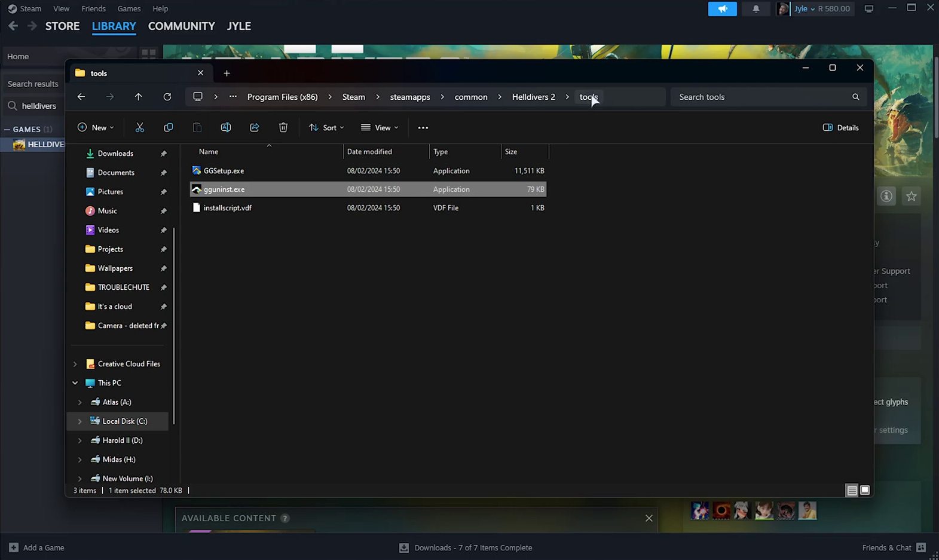Click Steam announcements megaphone button

[x=723, y=8]
